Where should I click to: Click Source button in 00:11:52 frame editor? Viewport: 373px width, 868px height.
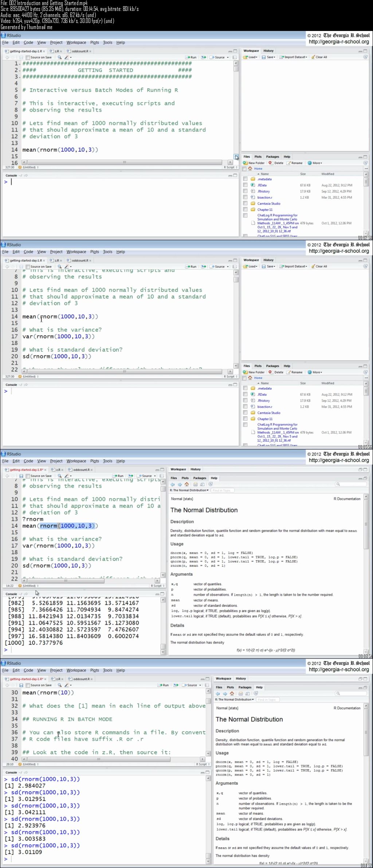click(x=190, y=685)
